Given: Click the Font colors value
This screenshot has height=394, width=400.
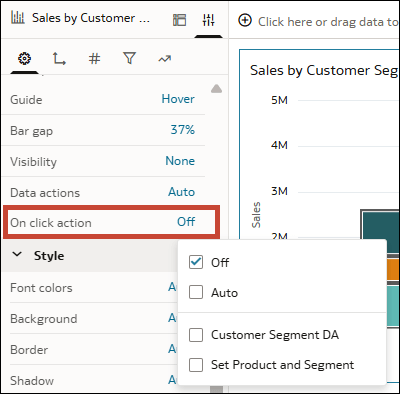Looking at the screenshot, I should point(172,287).
